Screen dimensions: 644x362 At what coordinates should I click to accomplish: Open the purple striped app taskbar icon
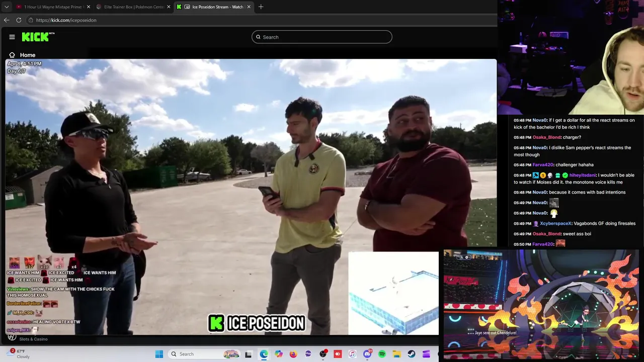426,354
